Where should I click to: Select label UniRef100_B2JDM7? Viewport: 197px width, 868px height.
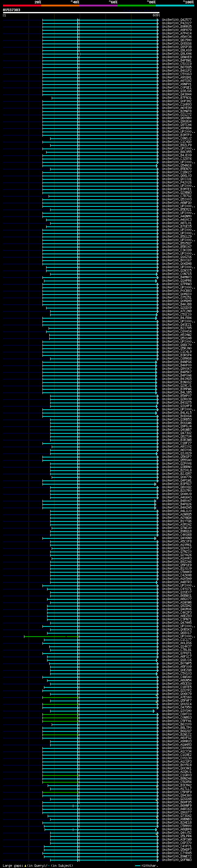click(177, 474)
